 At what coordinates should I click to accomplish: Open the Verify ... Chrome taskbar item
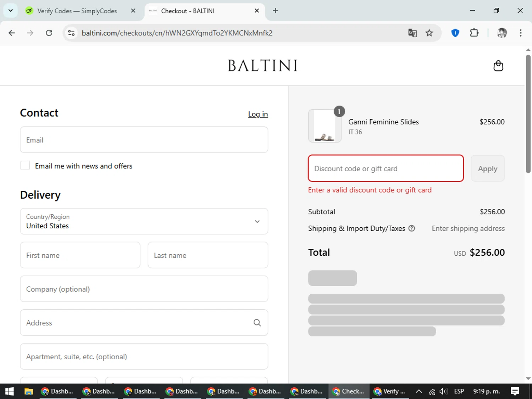(390, 391)
